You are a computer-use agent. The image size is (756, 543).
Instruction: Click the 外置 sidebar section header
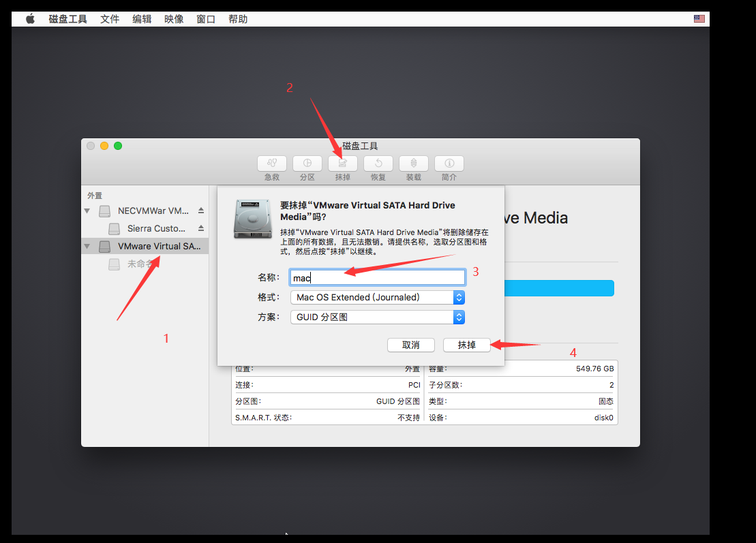pyautogui.click(x=95, y=196)
